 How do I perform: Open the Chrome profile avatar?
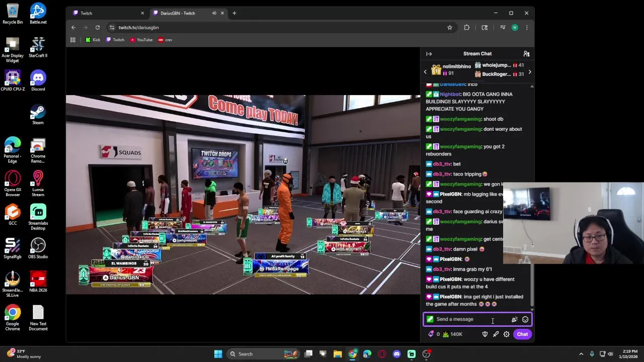tap(515, 28)
